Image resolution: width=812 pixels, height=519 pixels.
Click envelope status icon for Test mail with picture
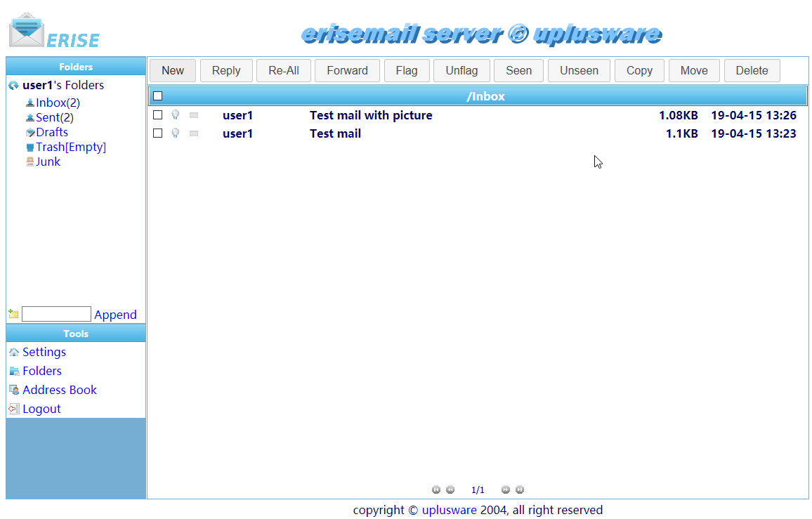pyautogui.click(x=194, y=115)
